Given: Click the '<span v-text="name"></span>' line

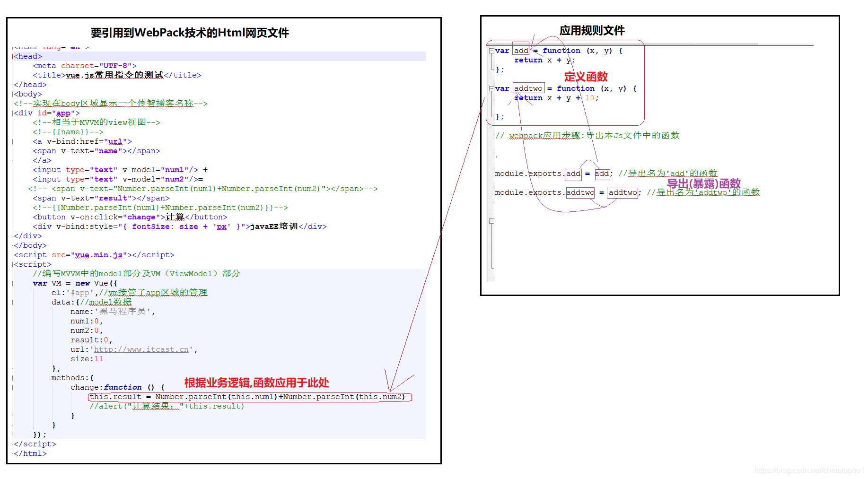Looking at the screenshot, I should point(96,151).
